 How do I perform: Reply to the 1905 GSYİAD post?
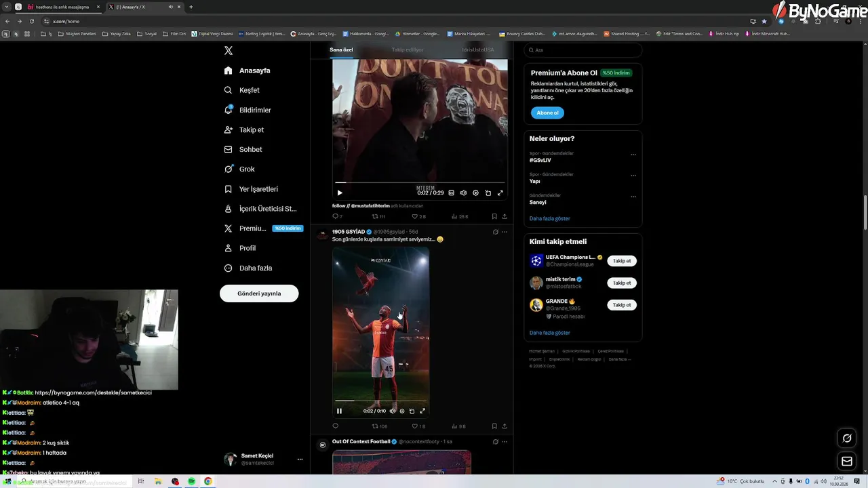pyautogui.click(x=335, y=426)
